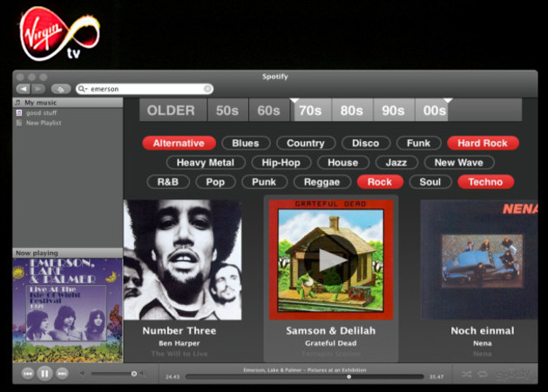The image size is (548, 392).
Task: Click the emerson search field
Action: coord(145,89)
